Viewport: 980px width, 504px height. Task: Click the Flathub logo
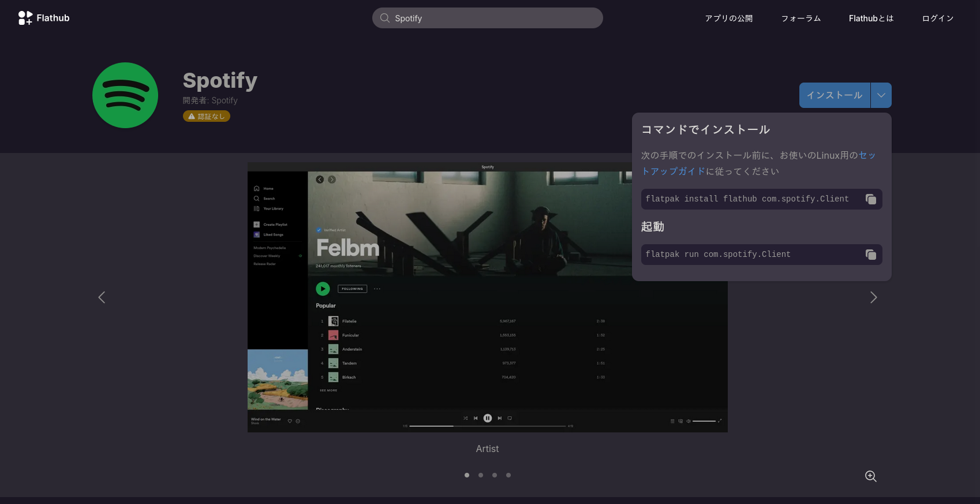coord(44,18)
